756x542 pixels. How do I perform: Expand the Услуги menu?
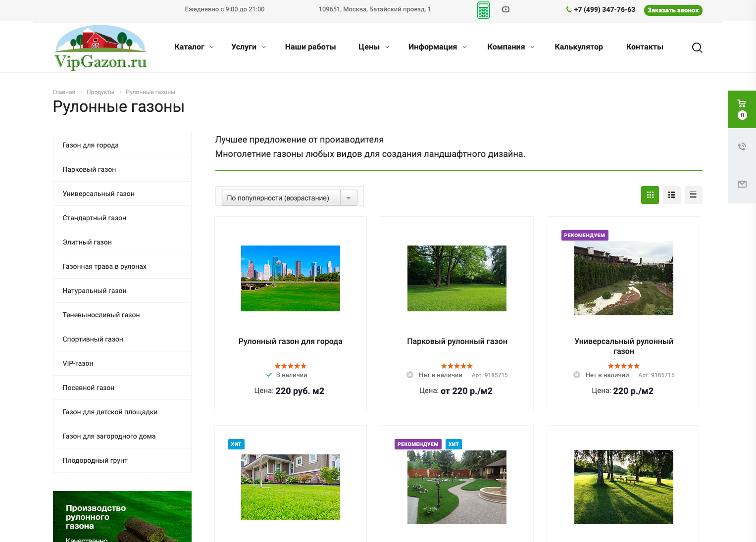(x=248, y=47)
